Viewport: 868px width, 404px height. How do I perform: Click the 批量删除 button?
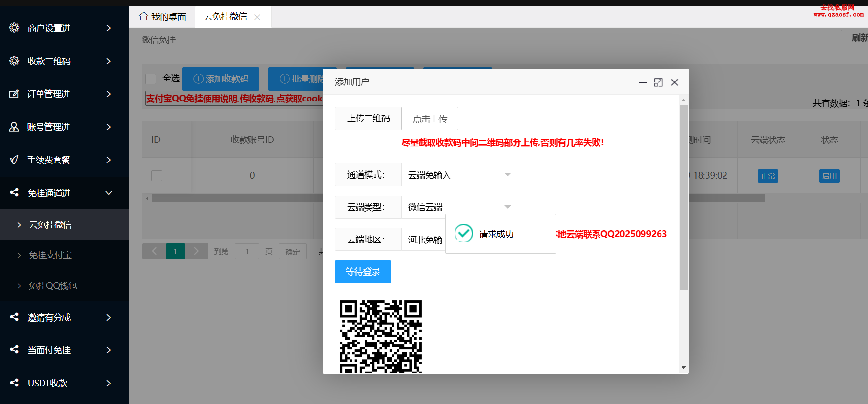302,79
